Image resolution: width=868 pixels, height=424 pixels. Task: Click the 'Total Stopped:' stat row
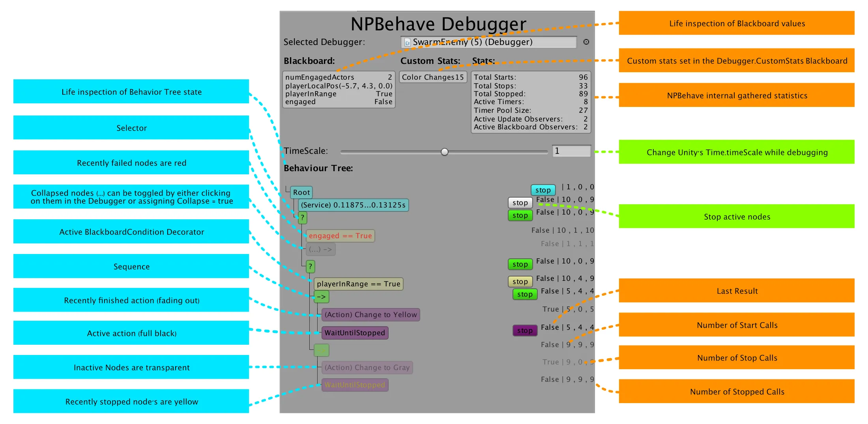531,94
